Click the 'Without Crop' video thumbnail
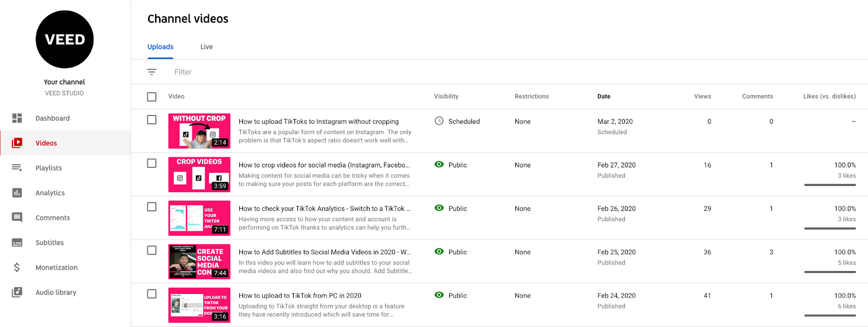This screenshot has height=327, width=868. point(199,131)
